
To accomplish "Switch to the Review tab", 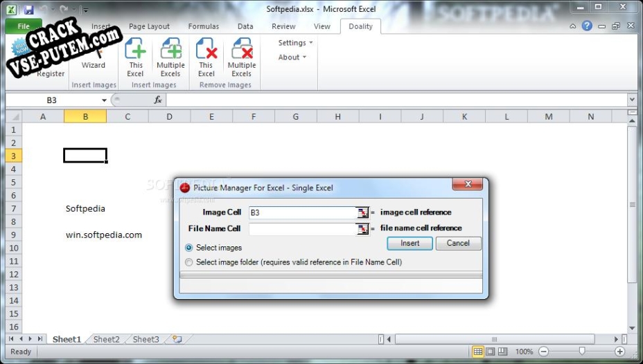I will click(283, 26).
